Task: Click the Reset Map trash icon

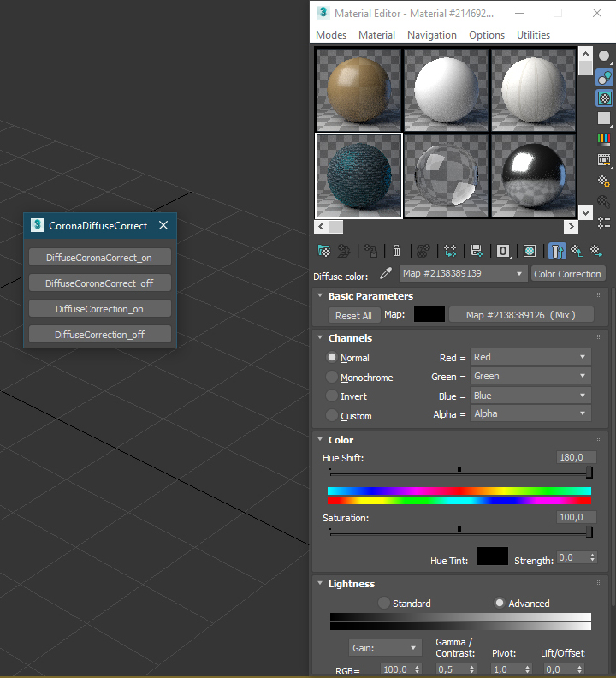Action: 396,251
